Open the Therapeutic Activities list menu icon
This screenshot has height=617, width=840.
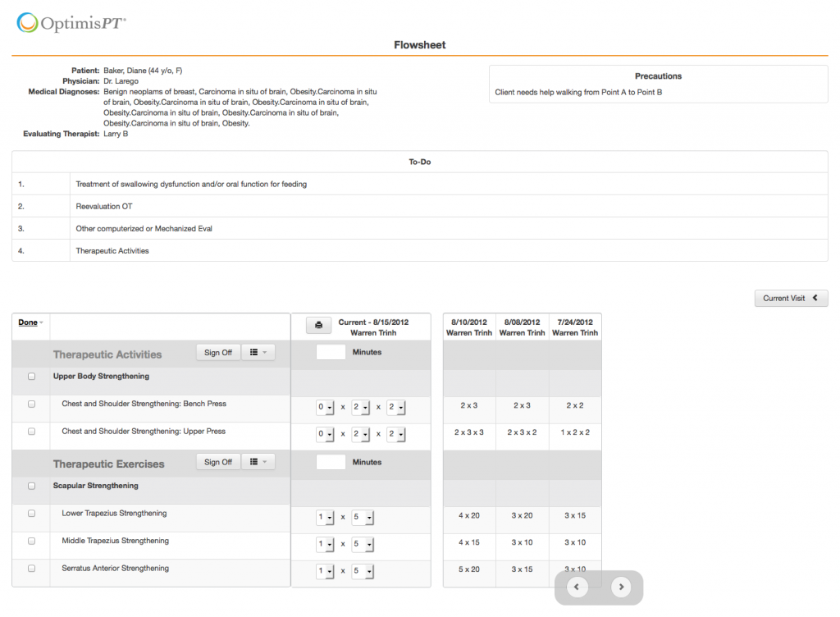258,351
